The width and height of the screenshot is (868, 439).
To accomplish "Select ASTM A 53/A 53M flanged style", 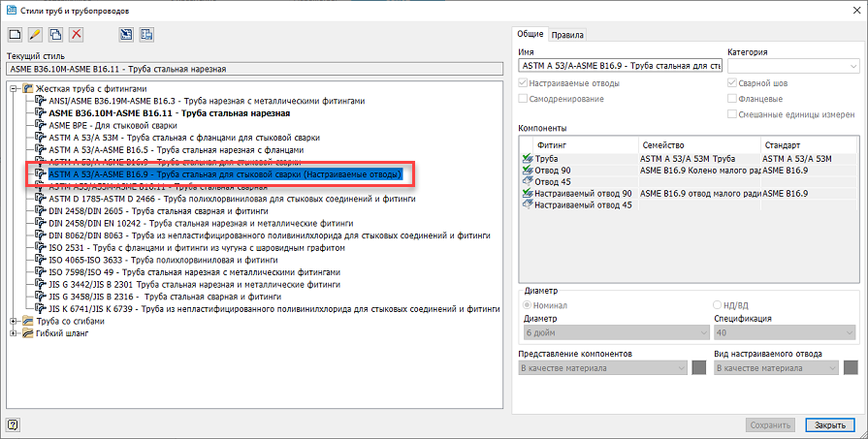I will [184, 138].
